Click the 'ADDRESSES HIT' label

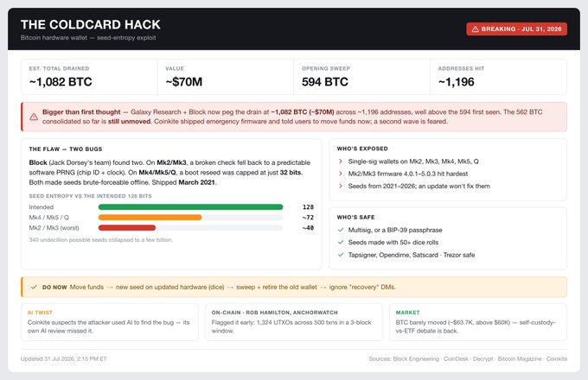[461, 68]
